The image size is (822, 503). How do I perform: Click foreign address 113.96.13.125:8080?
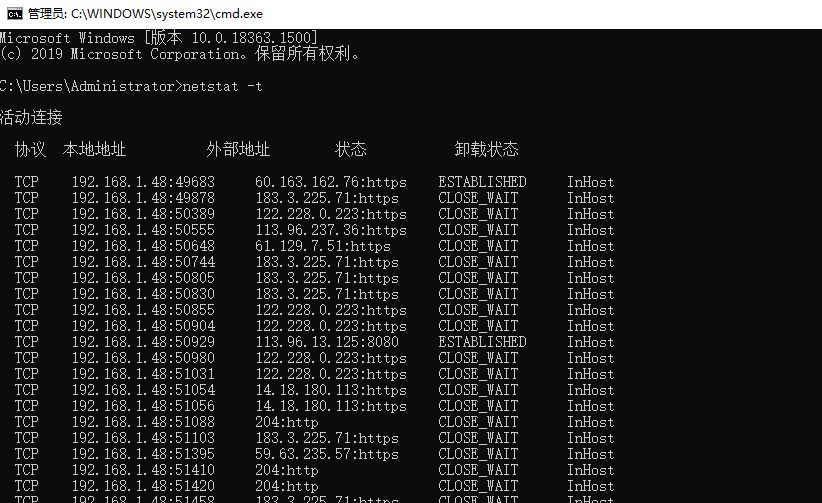click(x=327, y=342)
